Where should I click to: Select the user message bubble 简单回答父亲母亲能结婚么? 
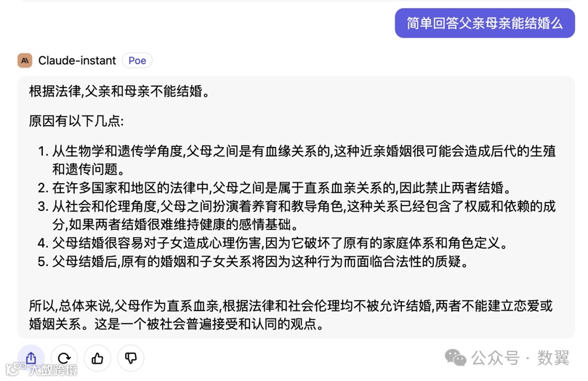[x=485, y=23]
